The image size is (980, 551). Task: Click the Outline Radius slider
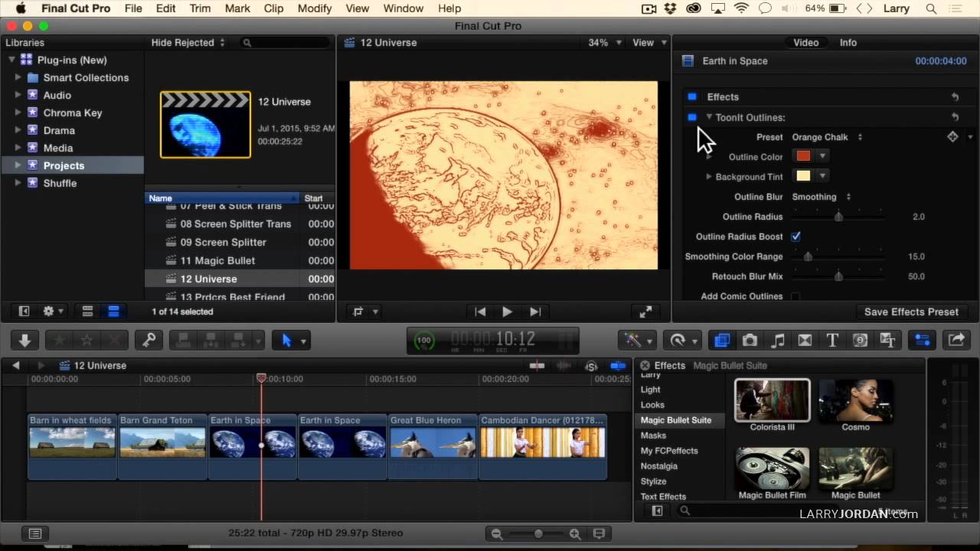(x=838, y=217)
